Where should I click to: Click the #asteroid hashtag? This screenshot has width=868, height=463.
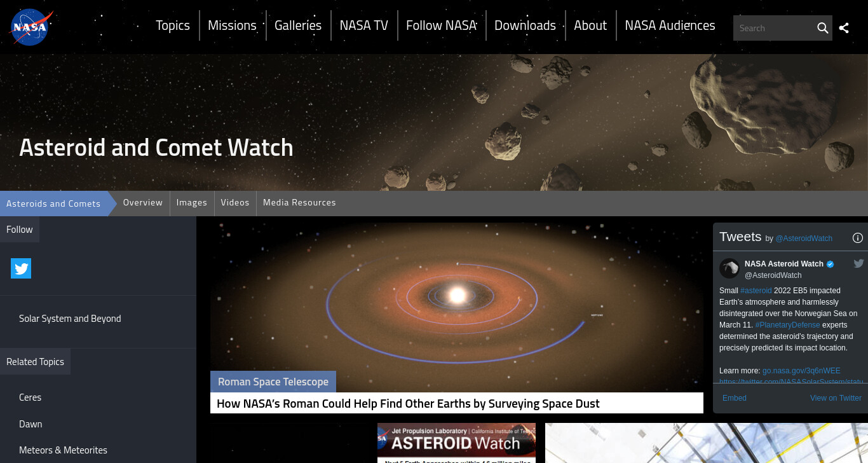point(756,291)
